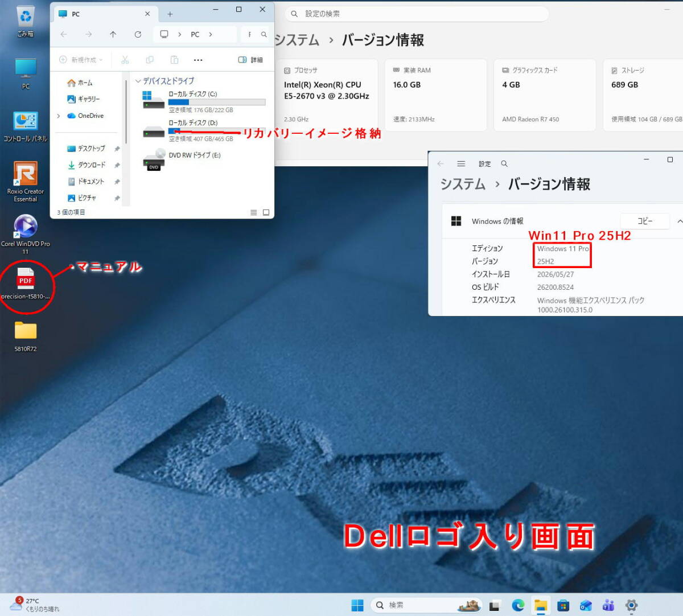This screenshot has height=616, width=683.
Task: Open the Graphics card (グラフィックス カード) info
Action: 545,95
